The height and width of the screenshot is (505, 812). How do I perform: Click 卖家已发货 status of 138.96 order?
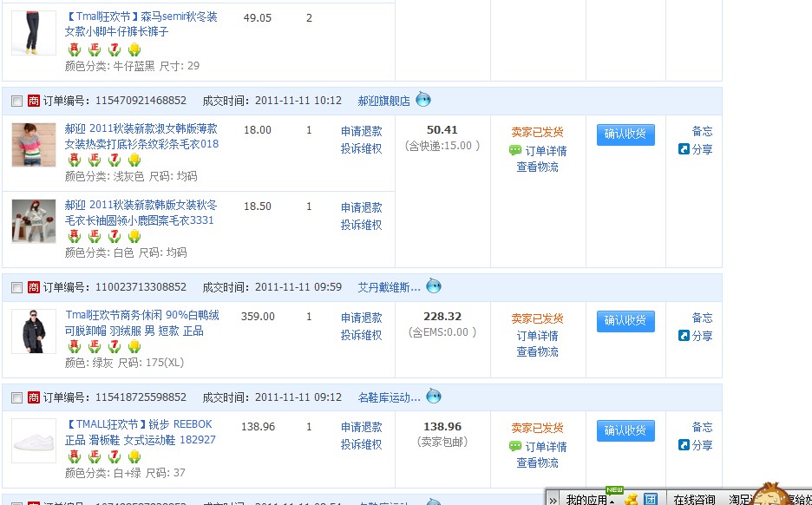[537, 428]
